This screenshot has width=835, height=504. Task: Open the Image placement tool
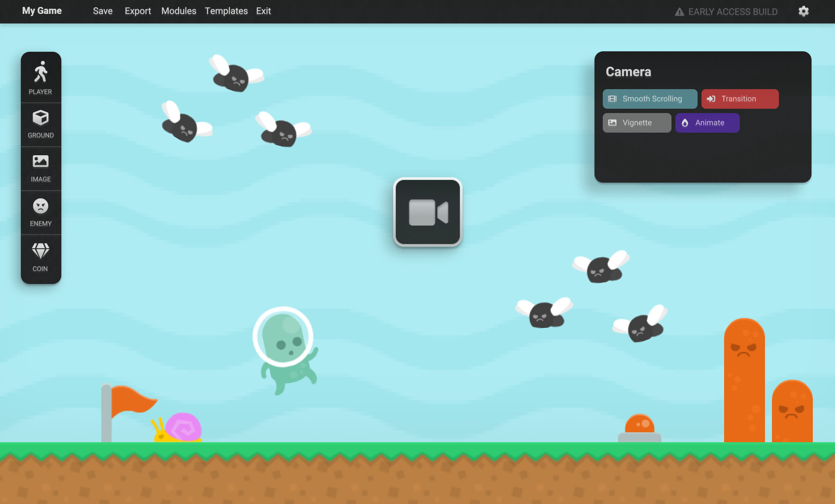40,167
